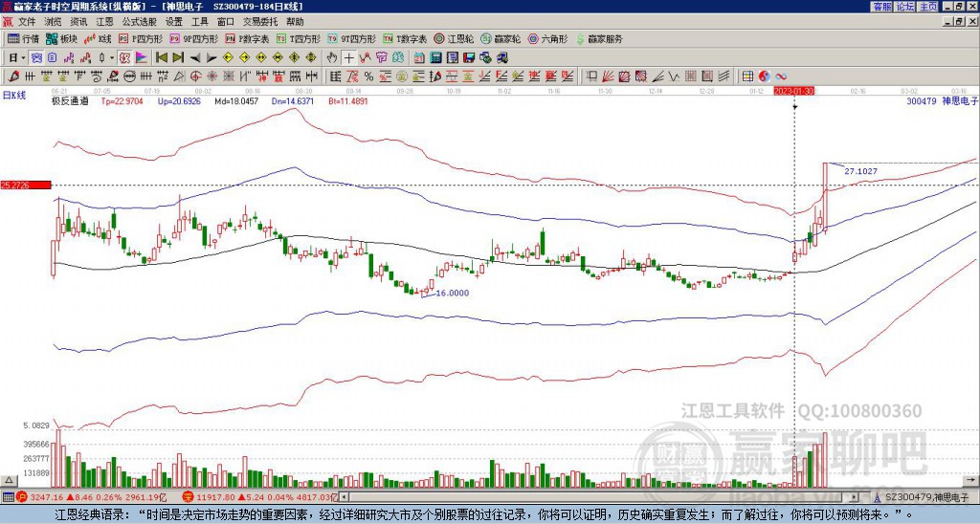Click the 客服 customer service button
980x524 pixels.
881,6
